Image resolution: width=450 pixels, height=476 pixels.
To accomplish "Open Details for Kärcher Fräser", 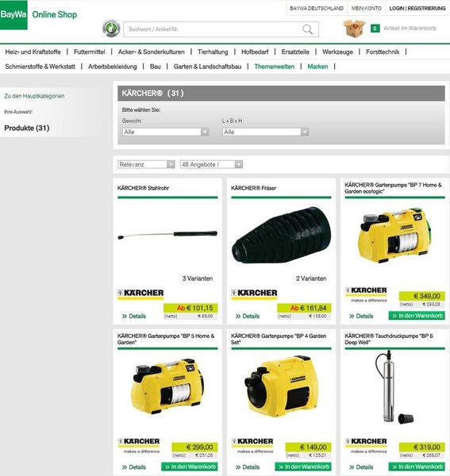I will click(248, 316).
